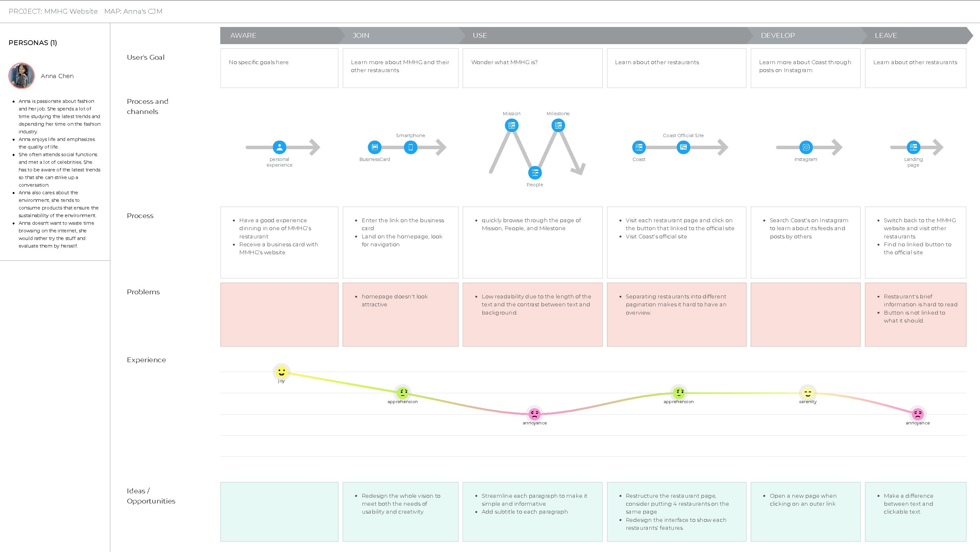Select the Instagram channel icon
Image resolution: width=980 pixels, height=552 pixels.
click(x=806, y=147)
